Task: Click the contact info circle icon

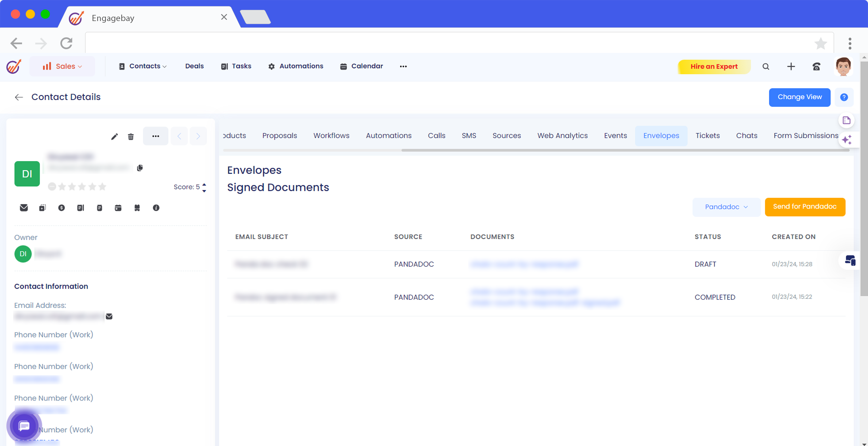Action: 156,208
